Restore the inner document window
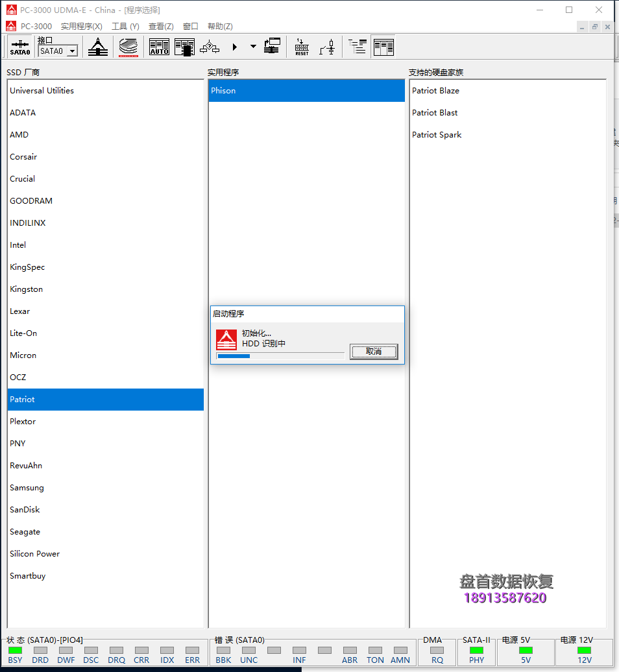The width and height of the screenshot is (619, 672). pos(594,27)
